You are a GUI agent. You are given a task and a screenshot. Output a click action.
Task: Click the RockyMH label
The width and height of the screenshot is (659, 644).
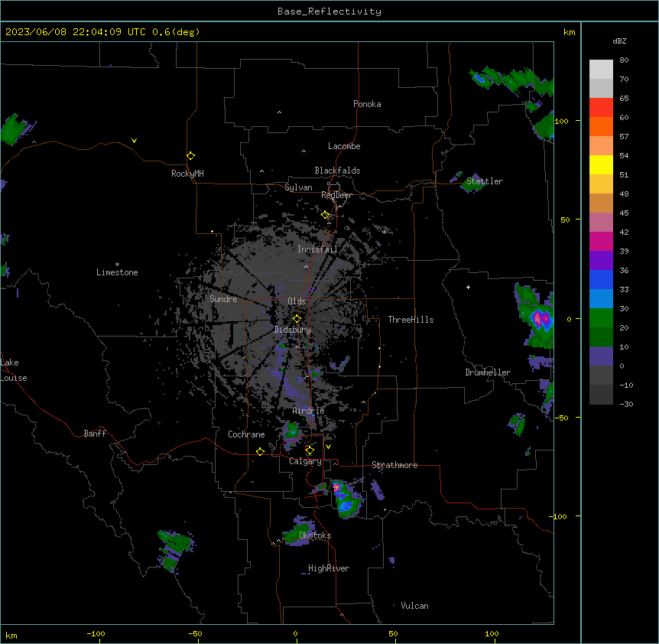click(x=187, y=173)
